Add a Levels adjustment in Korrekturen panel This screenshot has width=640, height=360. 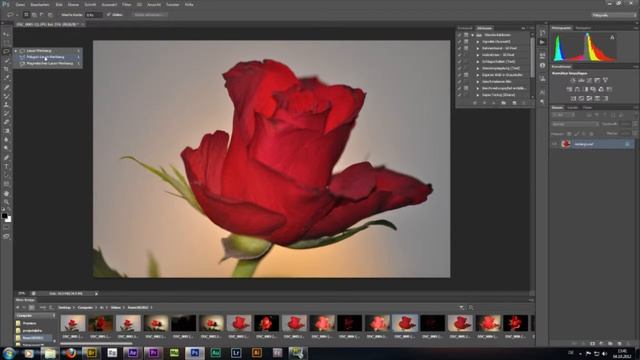(x=581, y=80)
